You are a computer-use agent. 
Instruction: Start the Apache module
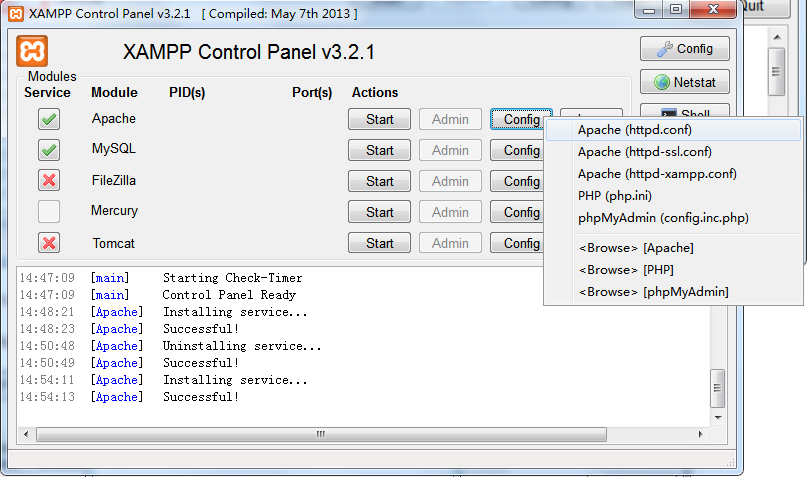(x=379, y=119)
